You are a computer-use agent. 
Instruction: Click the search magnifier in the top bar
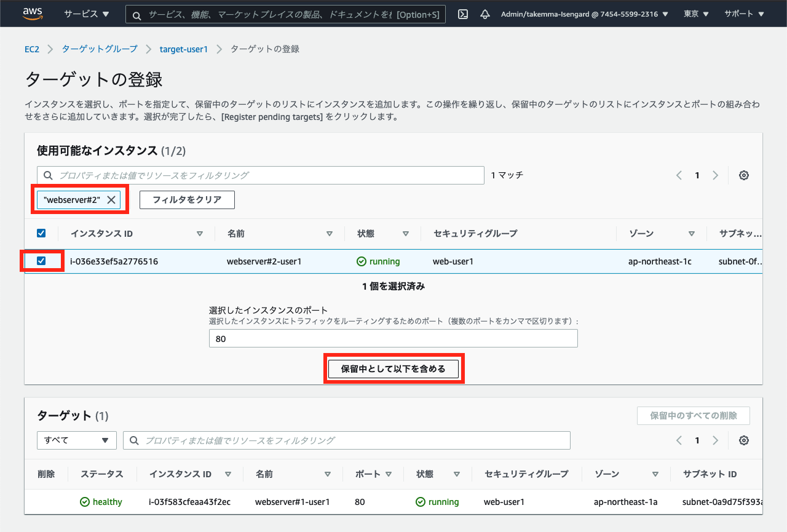(x=136, y=14)
